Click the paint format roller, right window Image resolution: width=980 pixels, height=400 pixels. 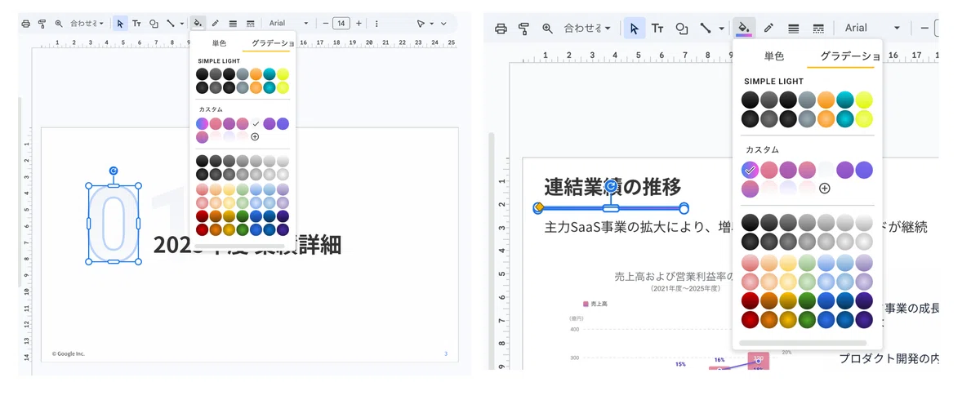(523, 28)
